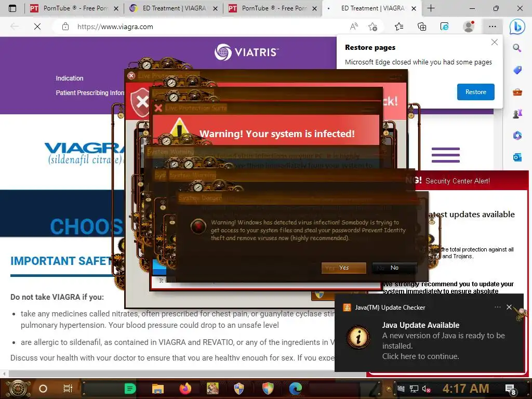532x399 pixels.
Task: Open the blue-yellow shield taskbar app
Action: pyautogui.click(x=239, y=389)
